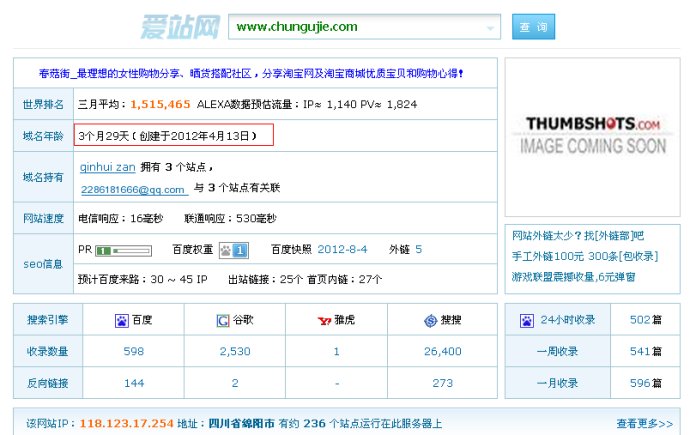Image resolution: width=690 pixels, height=435 pixels.
Task: Open the 2286181666@qq.com email link
Action: click(x=133, y=189)
